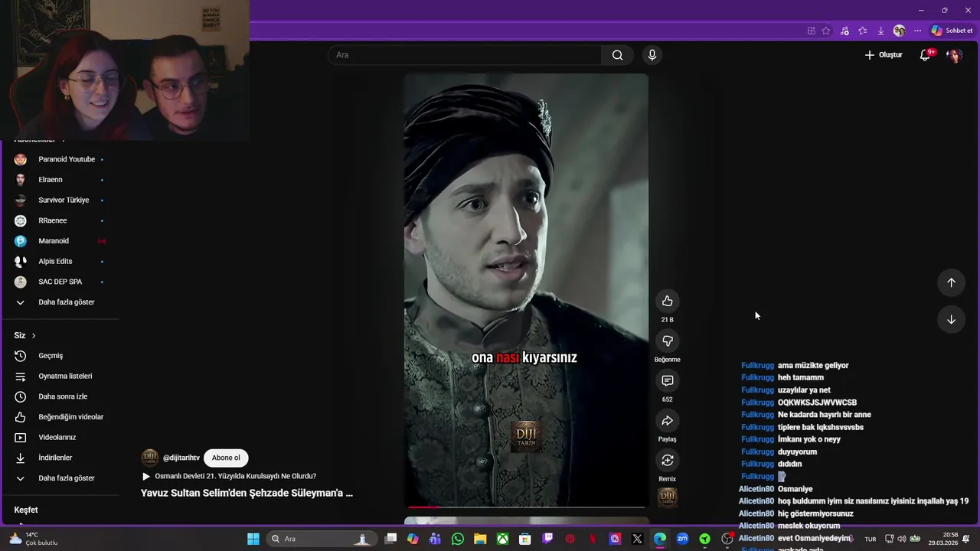
Task: Open the dijitarihtv channel avatar
Action: tap(150, 458)
